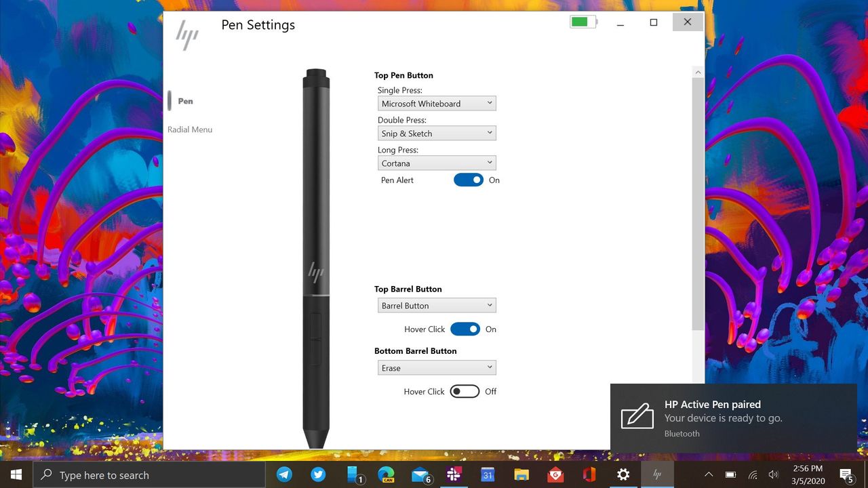This screenshot has width=868, height=488.
Task: Click the pen icon in the Bluetooth notification
Action: tap(637, 416)
